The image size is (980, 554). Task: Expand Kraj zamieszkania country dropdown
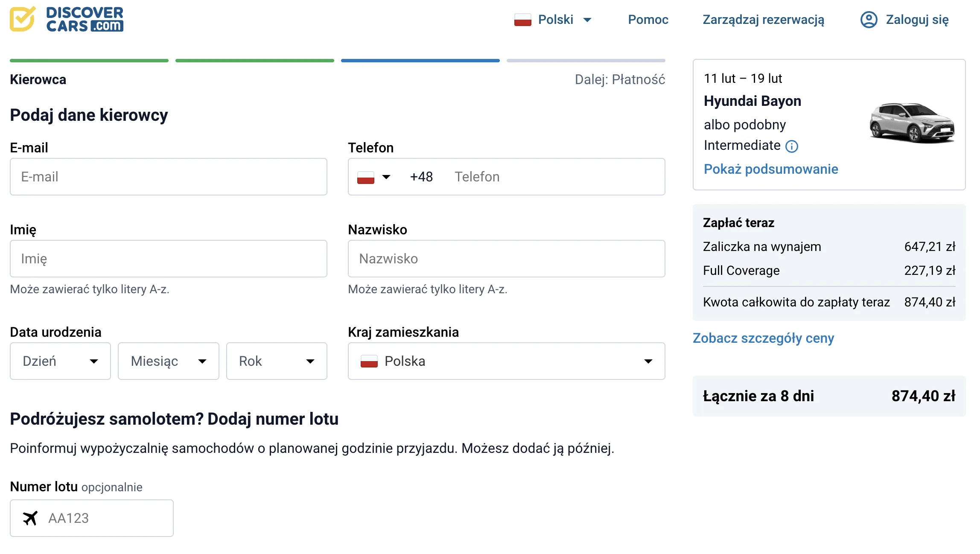[506, 361]
